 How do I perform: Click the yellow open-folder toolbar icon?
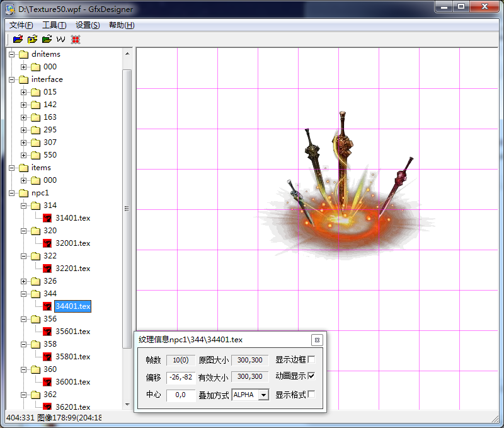33,39
